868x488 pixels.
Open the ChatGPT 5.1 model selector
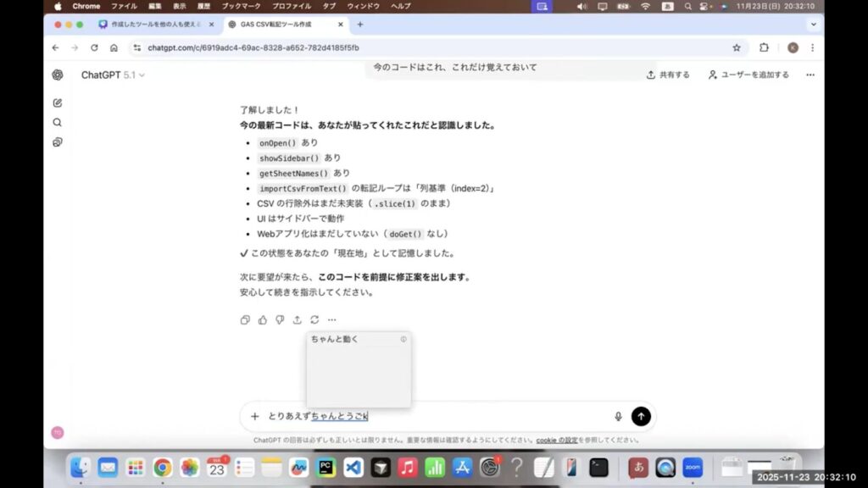click(113, 75)
